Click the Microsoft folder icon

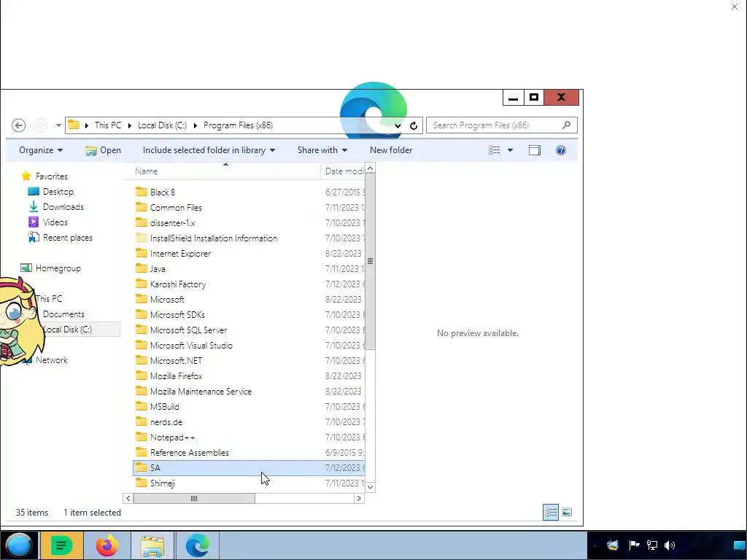pos(141,299)
